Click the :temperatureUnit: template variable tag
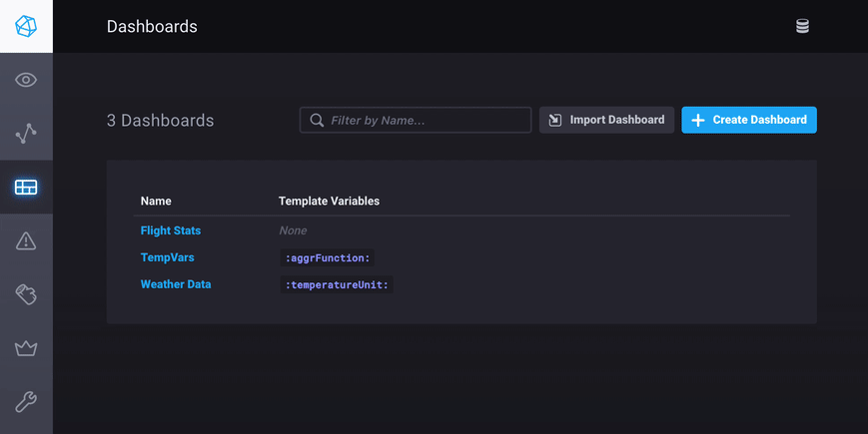 (x=336, y=285)
